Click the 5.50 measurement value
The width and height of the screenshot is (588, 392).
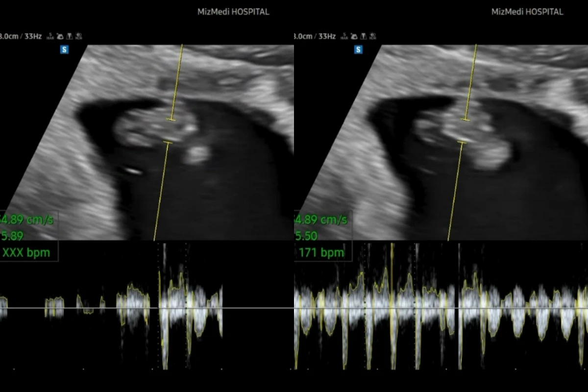tap(306, 236)
